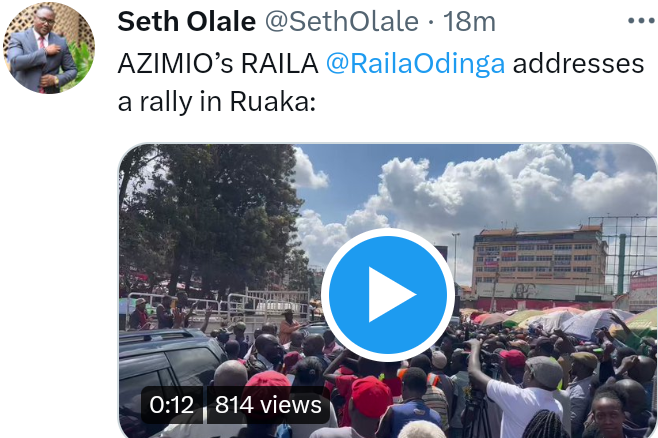Play the rally video
658x438 pixels.
pos(387,295)
